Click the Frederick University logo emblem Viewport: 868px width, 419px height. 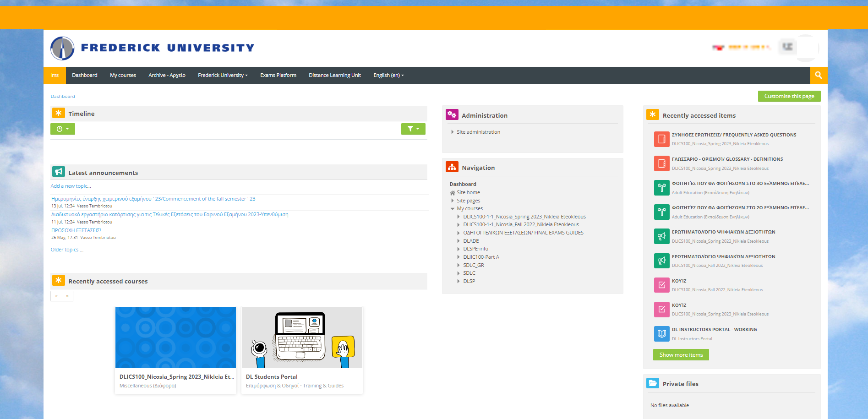pyautogui.click(x=62, y=49)
